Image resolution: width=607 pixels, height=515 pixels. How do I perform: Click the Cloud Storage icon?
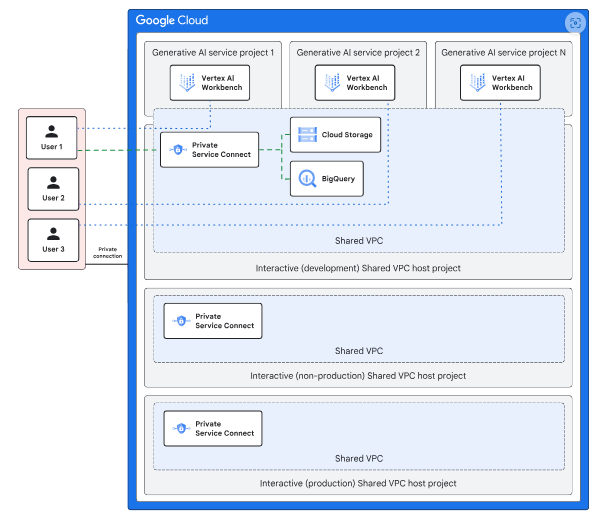tap(306, 135)
